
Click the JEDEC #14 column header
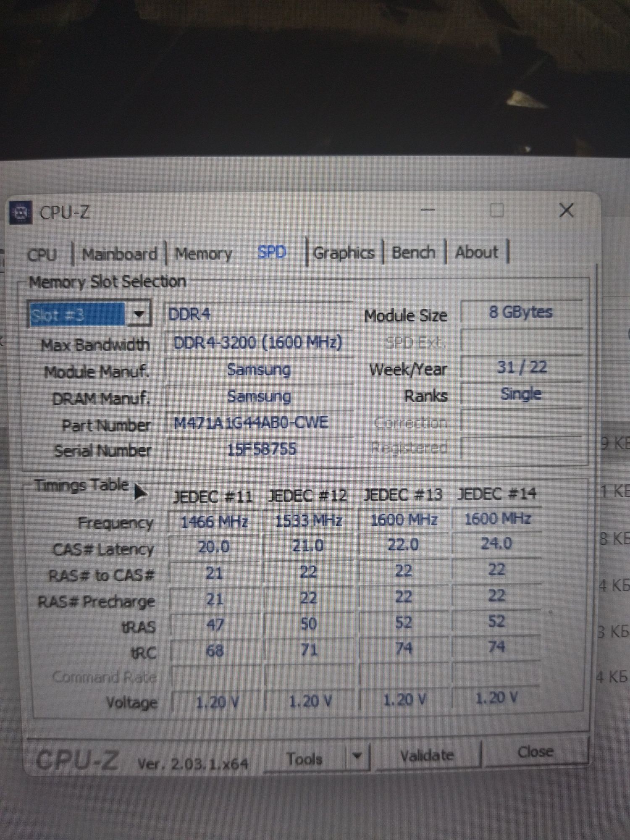497,493
